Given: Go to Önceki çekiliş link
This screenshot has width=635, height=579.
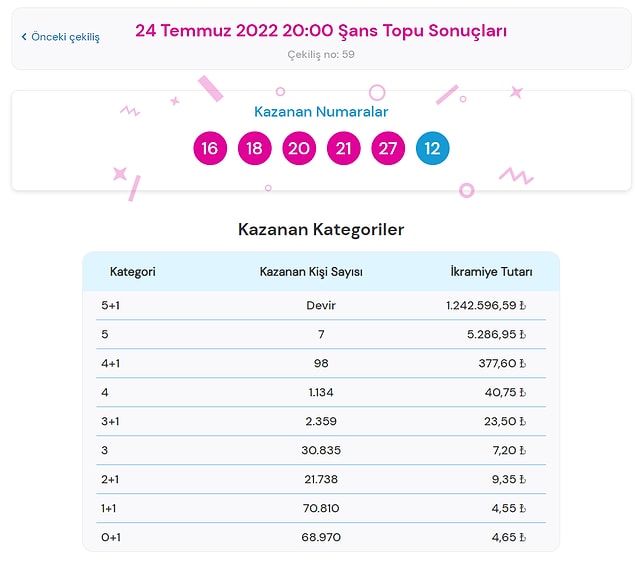Looking at the screenshot, I should coord(61,37).
